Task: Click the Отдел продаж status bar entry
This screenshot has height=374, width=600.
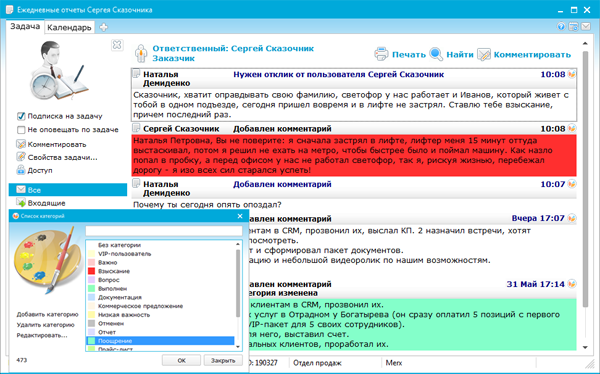Action: pyautogui.click(x=317, y=363)
